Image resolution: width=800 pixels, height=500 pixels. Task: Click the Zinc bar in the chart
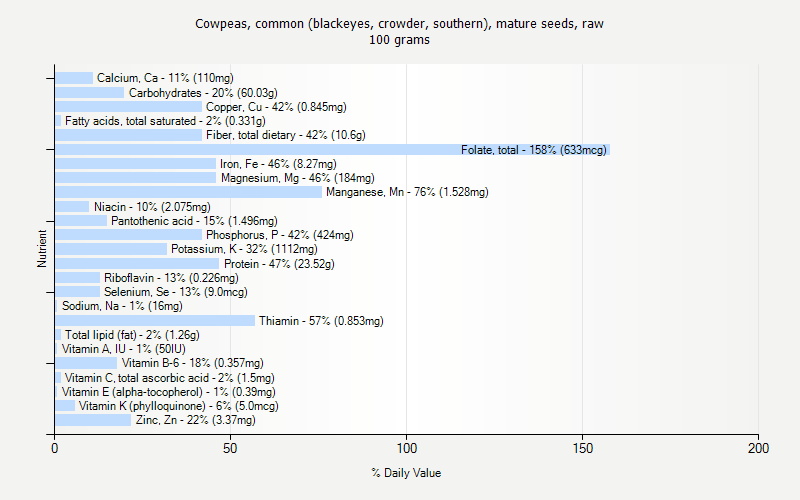point(93,420)
